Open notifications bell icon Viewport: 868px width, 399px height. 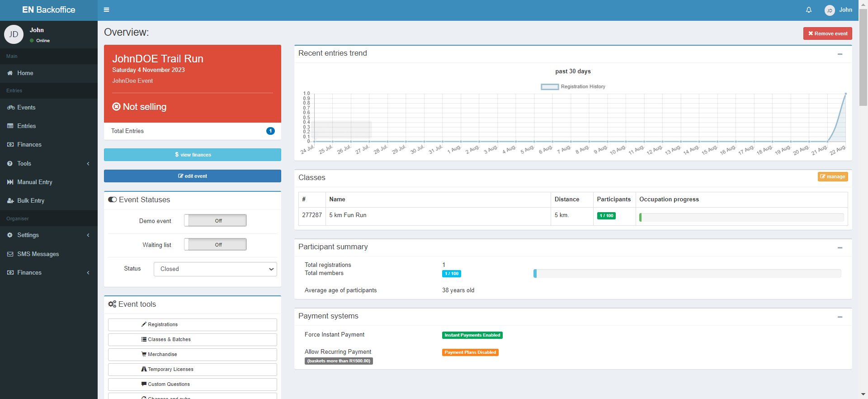(x=809, y=9)
